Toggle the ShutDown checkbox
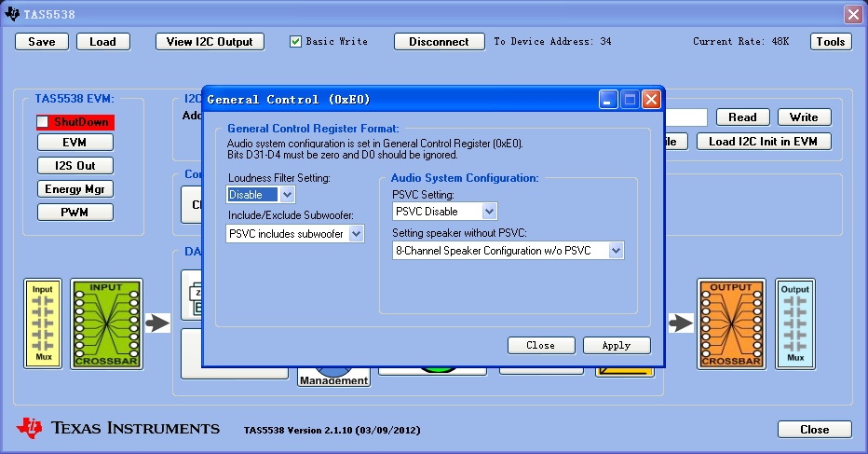This screenshot has width=868, height=454. coord(43,121)
